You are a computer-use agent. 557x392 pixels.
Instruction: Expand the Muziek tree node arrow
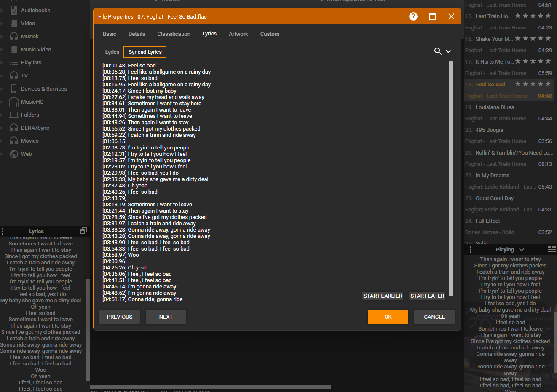point(2,36)
